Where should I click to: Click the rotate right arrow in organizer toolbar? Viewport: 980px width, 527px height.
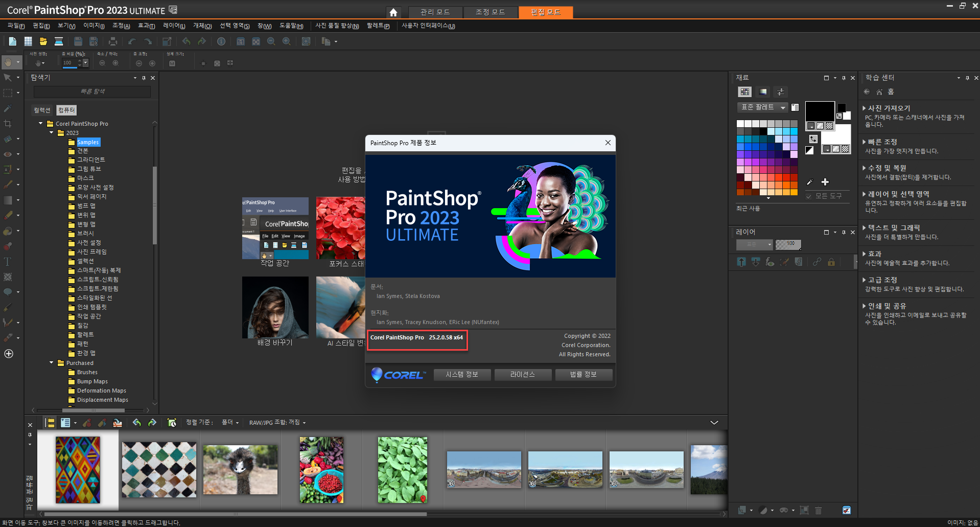tap(152, 423)
